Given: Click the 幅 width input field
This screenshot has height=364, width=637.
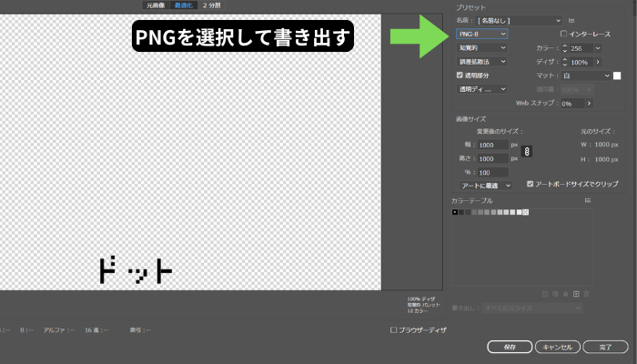Looking at the screenshot, I should 493,145.
